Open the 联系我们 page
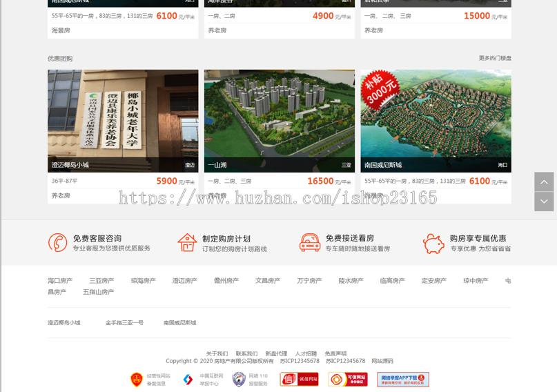 (x=246, y=353)
